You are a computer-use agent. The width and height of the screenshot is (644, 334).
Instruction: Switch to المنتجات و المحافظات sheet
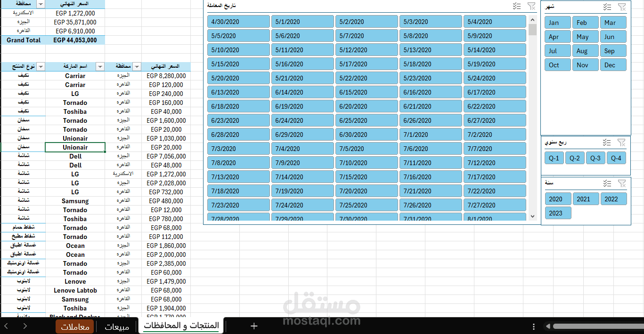point(181,326)
